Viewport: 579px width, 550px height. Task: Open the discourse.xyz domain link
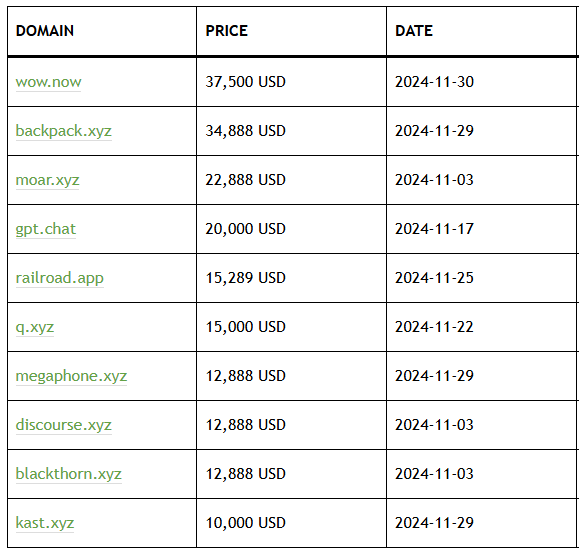pos(64,425)
